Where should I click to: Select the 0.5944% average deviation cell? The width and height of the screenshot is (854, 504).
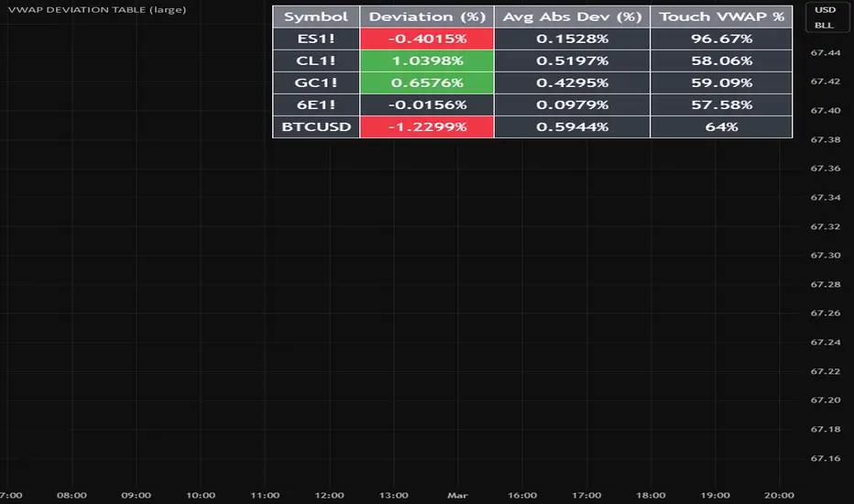[572, 127]
